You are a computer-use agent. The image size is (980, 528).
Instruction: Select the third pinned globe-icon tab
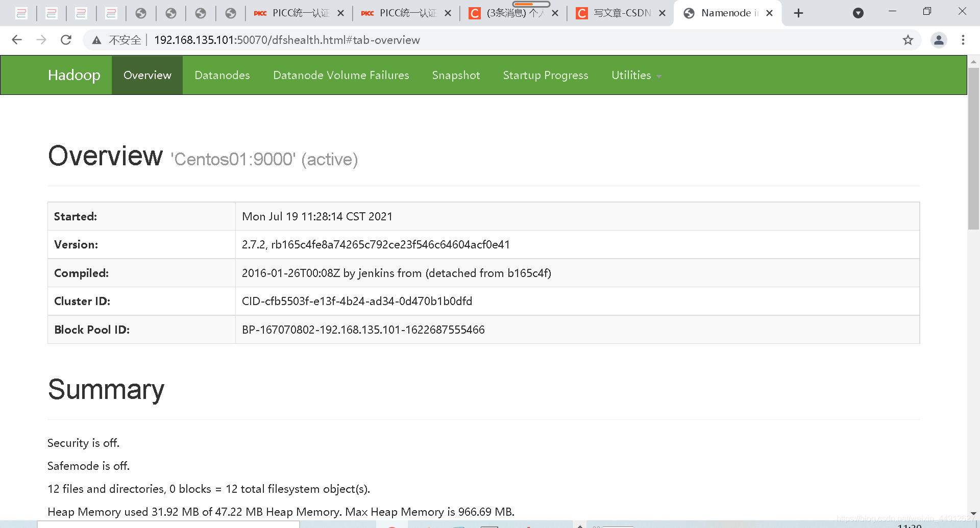(201, 13)
